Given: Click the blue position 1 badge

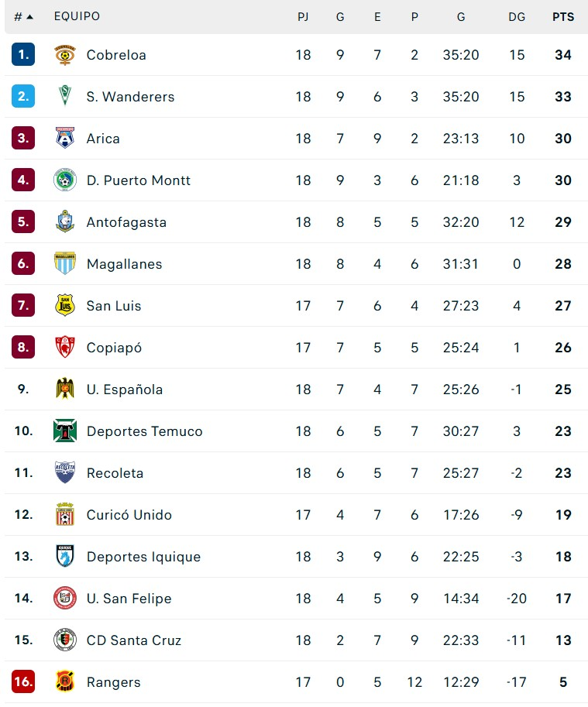Looking at the screenshot, I should pos(23,54).
